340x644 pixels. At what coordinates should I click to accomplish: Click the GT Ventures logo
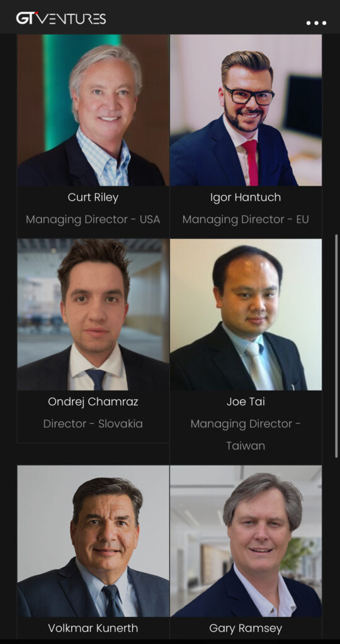[61, 18]
